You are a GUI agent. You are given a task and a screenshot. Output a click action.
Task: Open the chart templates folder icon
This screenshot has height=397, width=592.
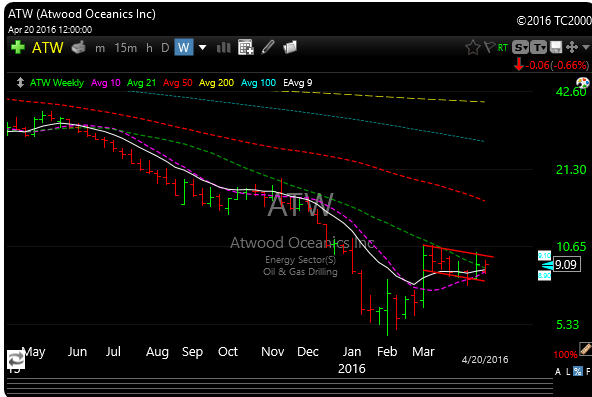pyautogui.click(x=290, y=47)
